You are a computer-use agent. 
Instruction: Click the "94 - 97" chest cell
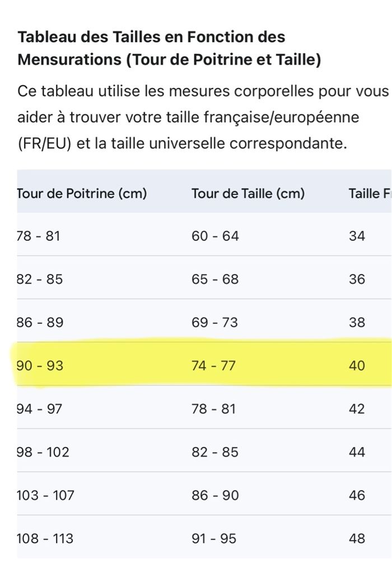40,408
